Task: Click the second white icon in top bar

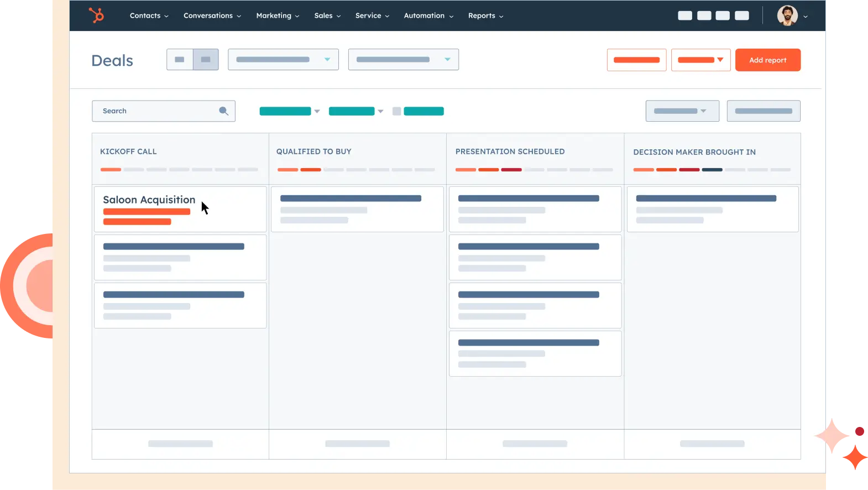Action: pyautogui.click(x=704, y=15)
